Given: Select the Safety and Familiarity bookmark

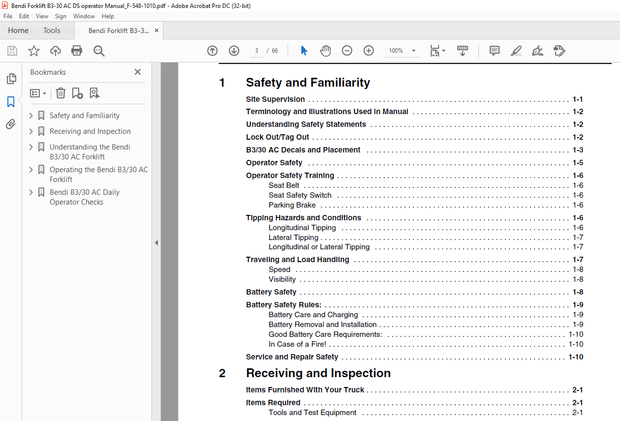Looking at the screenshot, I should [x=84, y=115].
